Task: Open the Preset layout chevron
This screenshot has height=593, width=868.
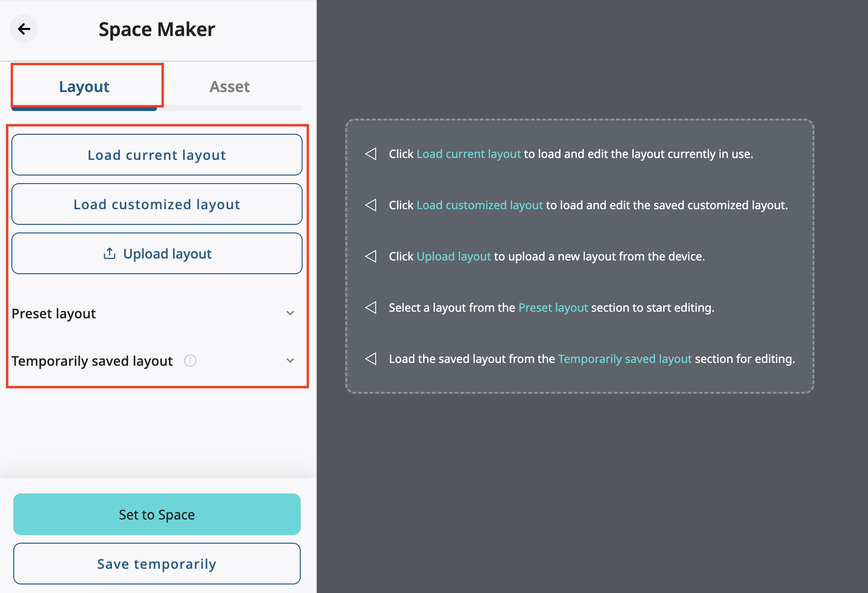Action: (x=290, y=313)
